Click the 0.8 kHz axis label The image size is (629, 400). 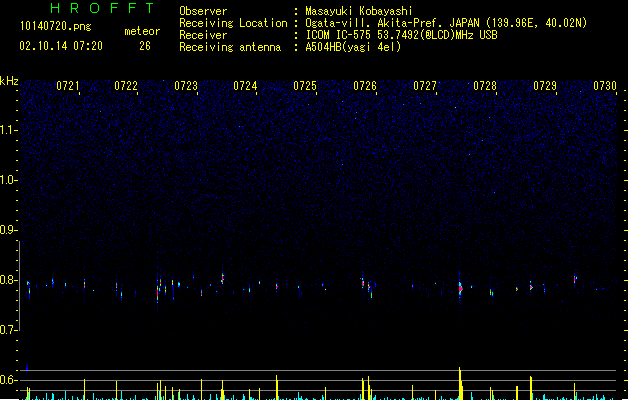point(9,280)
